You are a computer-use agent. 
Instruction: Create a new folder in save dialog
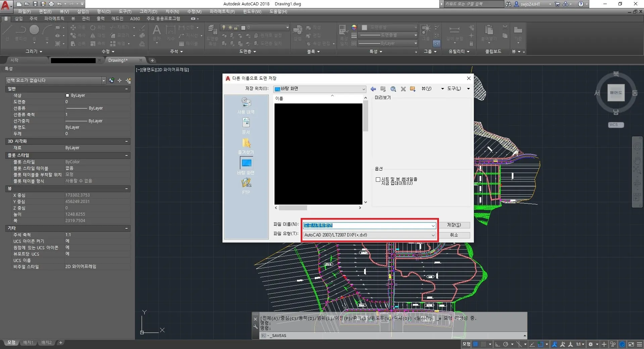(x=413, y=89)
